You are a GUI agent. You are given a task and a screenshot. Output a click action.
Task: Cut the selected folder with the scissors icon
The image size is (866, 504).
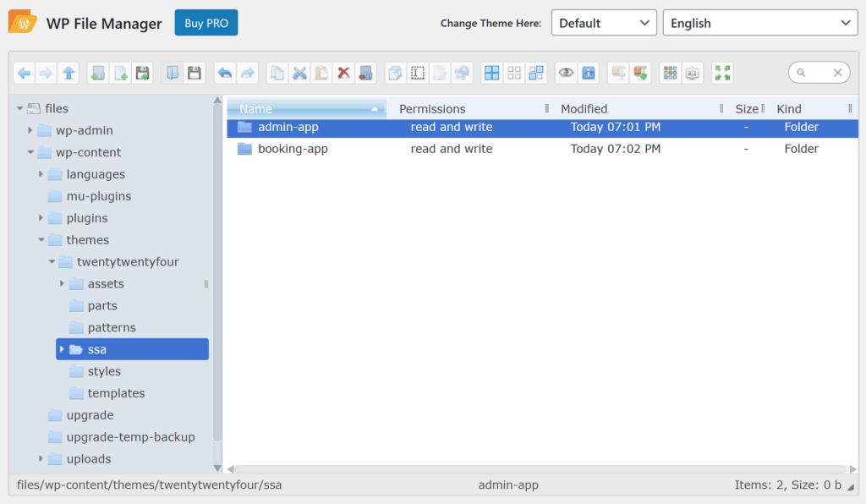[299, 73]
